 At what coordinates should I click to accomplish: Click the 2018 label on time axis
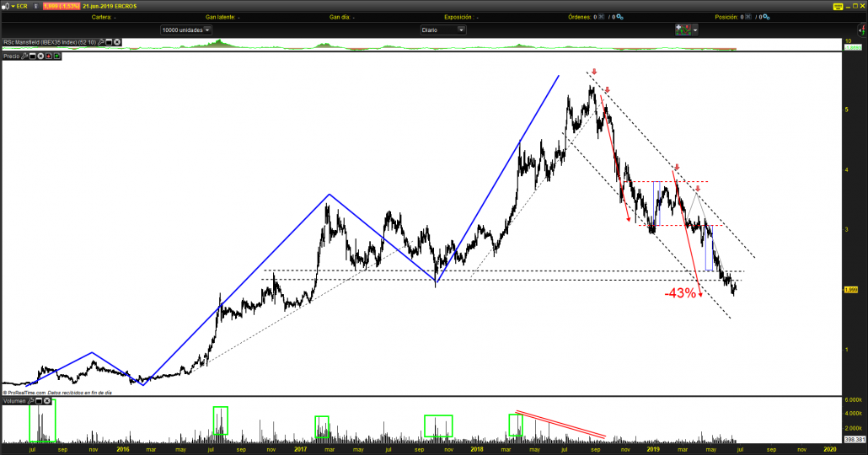click(476, 449)
